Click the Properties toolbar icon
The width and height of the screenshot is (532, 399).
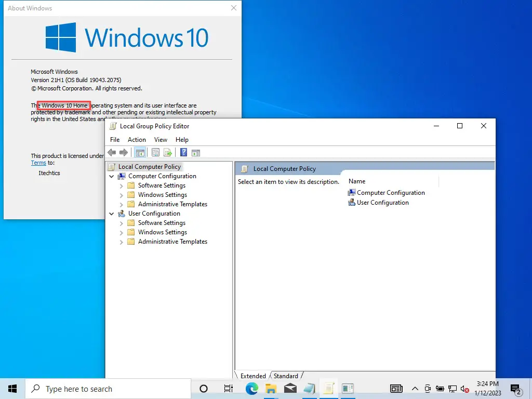pos(155,153)
